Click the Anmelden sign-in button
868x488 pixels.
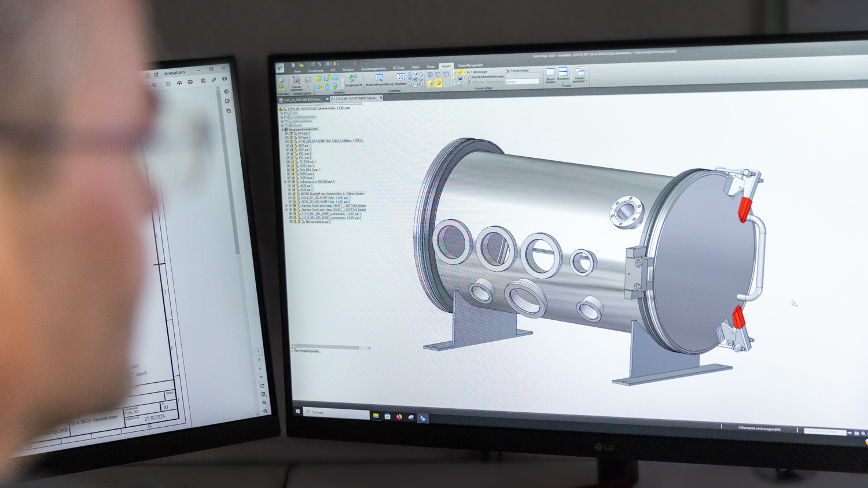174,73
